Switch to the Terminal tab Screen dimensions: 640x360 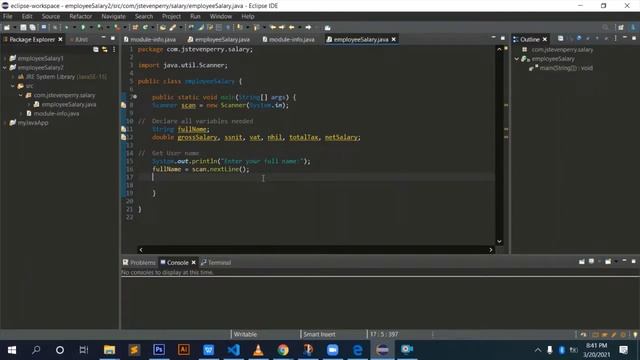point(216,262)
